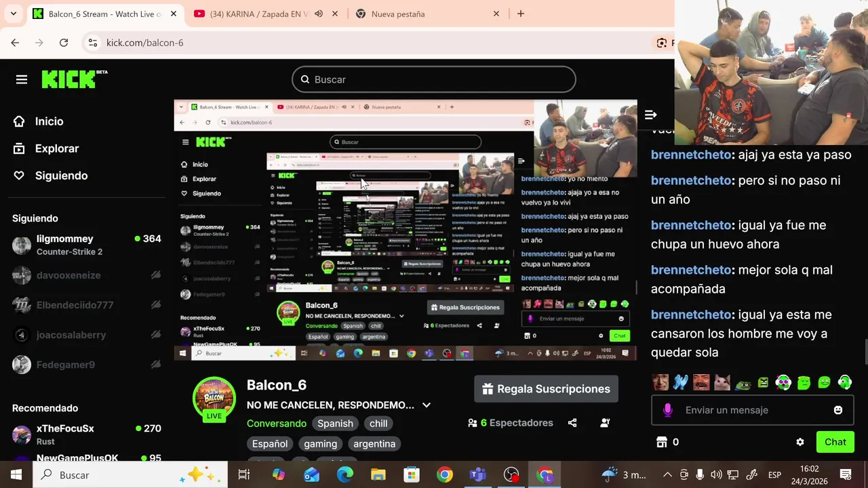Open chat settings gear icon
Viewport: 868px width, 488px height.
point(800,442)
